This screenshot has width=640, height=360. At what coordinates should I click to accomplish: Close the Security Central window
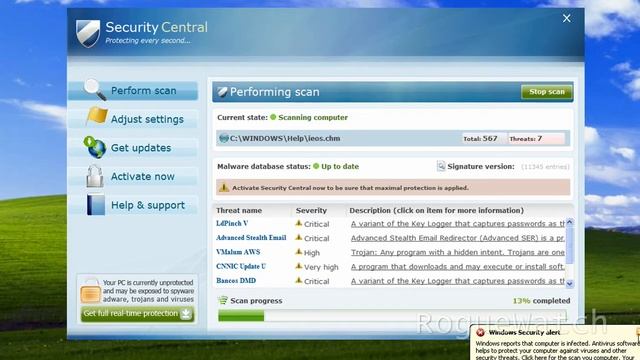coord(567,18)
